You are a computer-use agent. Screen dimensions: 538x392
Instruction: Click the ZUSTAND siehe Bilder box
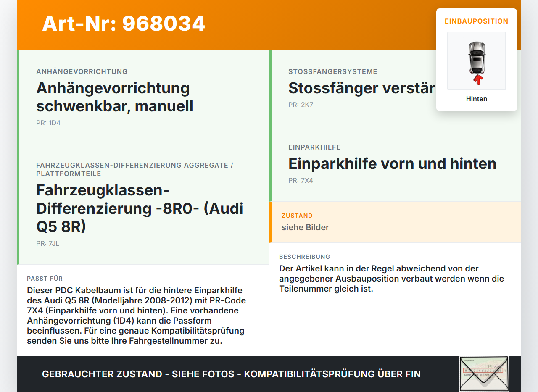click(x=395, y=222)
